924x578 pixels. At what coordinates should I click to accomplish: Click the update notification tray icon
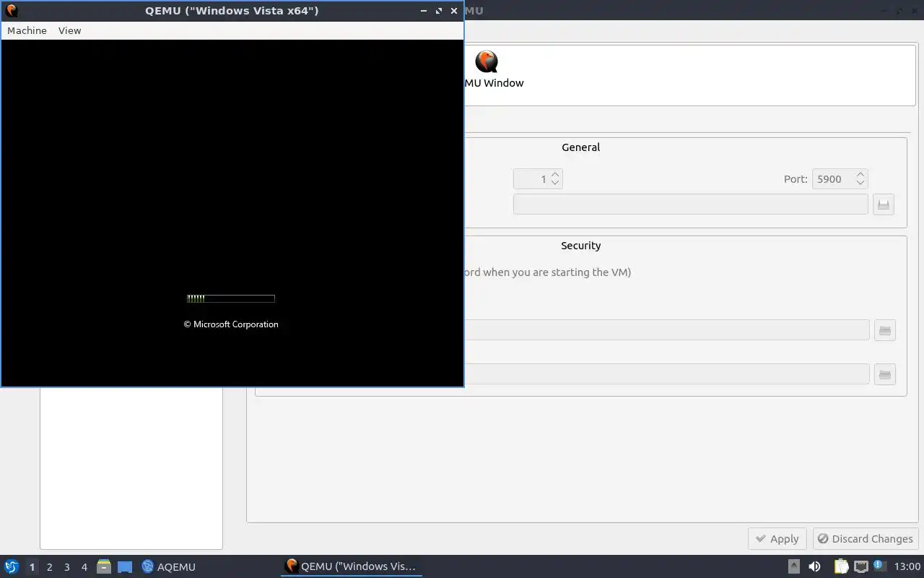[x=879, y=566]
